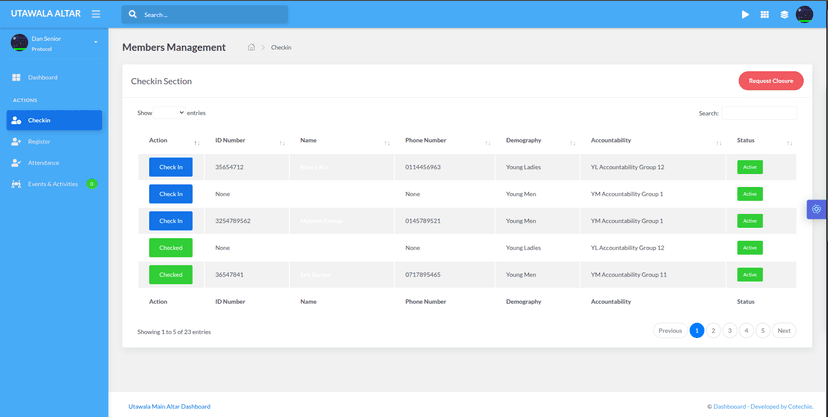Sort table by Status column
The height and width of the screenshot is (417, 828).
[789, 142]
